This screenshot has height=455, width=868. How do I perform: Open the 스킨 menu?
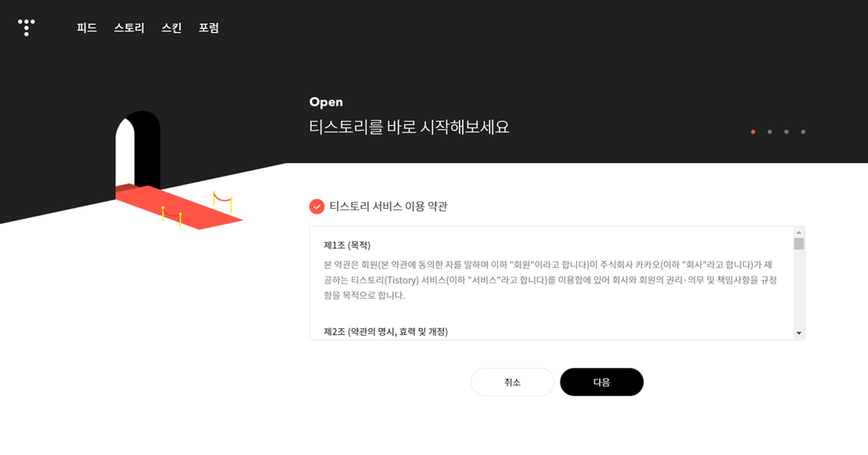click(172, 28)
